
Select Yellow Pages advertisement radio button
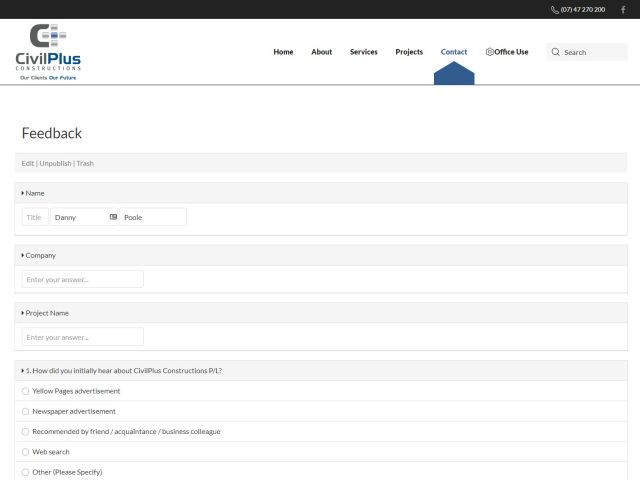25,391
